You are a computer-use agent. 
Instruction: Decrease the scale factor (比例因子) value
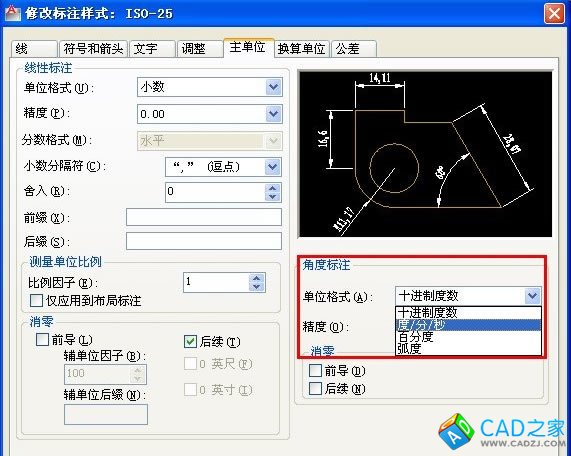[257, 287]
